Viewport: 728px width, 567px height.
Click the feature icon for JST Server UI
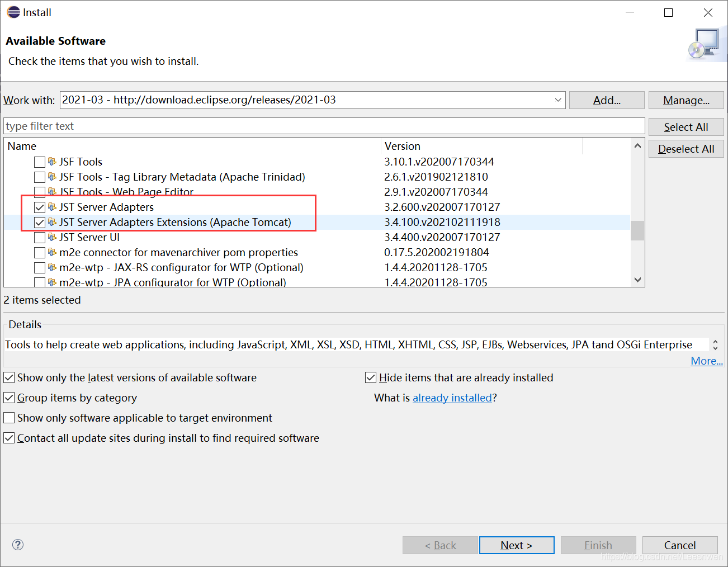click(52, 237)
